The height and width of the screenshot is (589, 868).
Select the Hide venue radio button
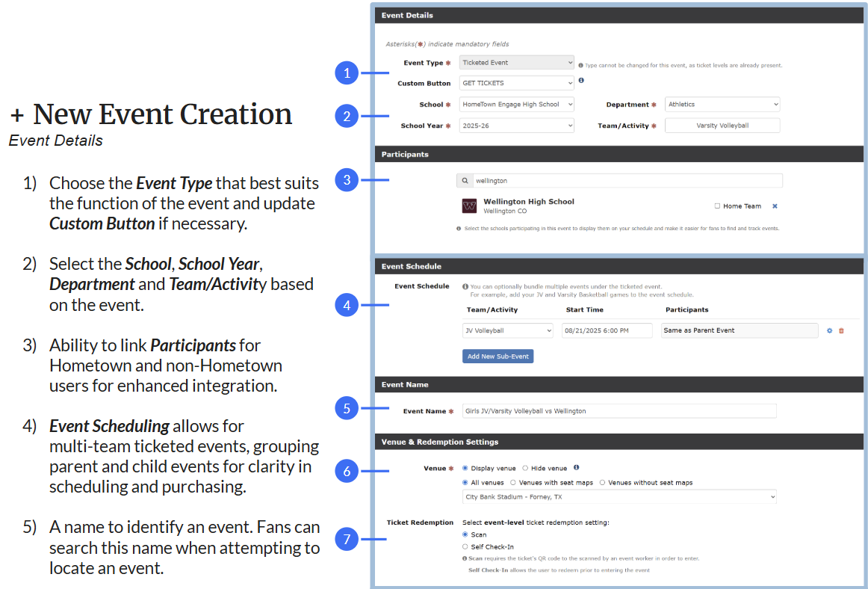point(525,469)
